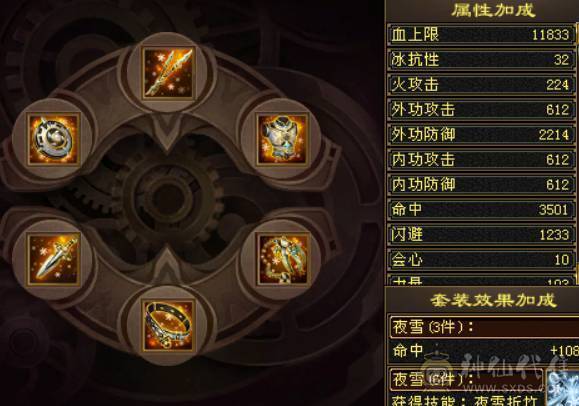Select the 闪避 1233 attribute row
Viewport: 579px width, 406px height.
tap(481, 235)
